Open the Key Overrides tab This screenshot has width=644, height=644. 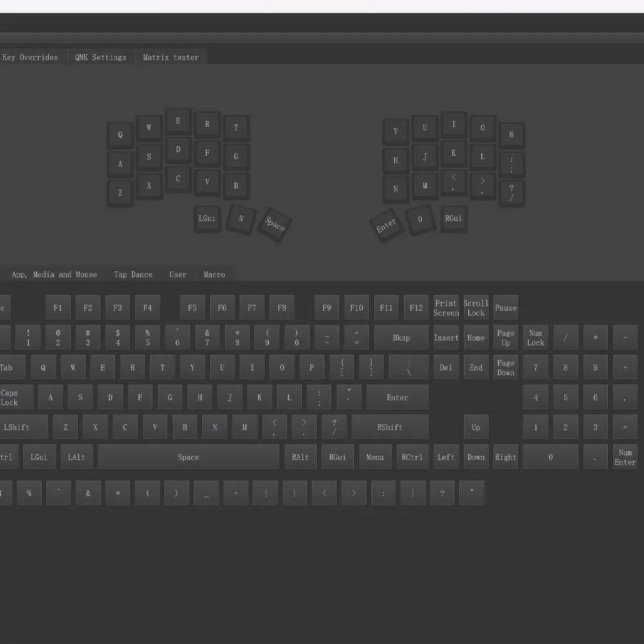(30, 57)
